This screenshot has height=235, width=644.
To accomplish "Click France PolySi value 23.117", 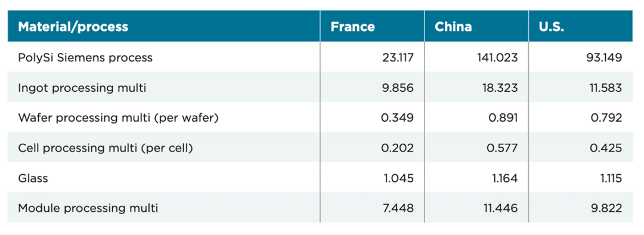I will pyautogui.click(x=398, y=57).
